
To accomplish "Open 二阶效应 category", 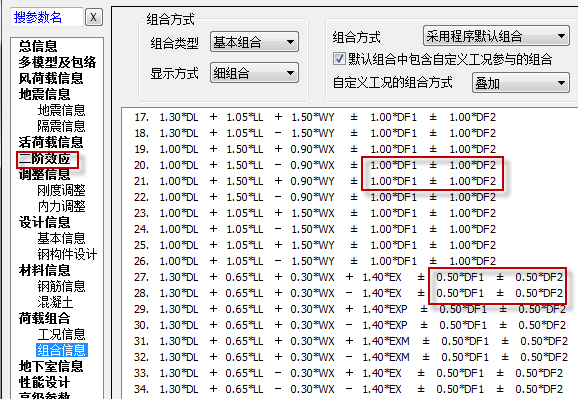I will [x=44, y=159].
